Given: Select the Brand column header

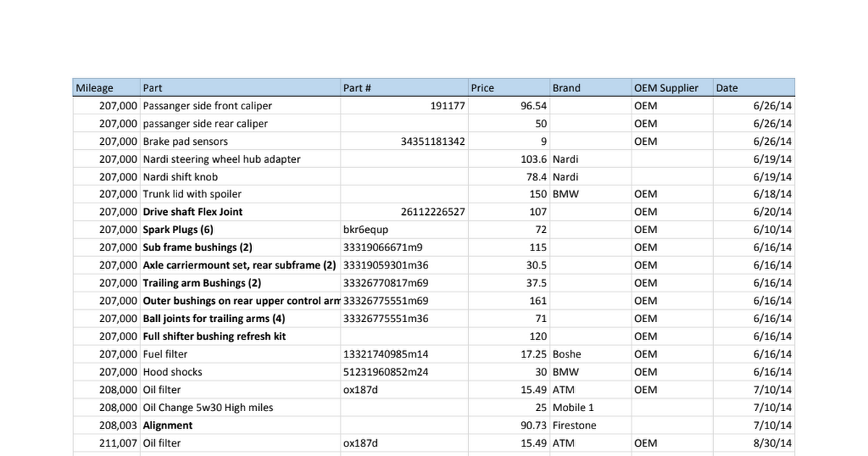Looking at the screenshot, I should [591, 88].
